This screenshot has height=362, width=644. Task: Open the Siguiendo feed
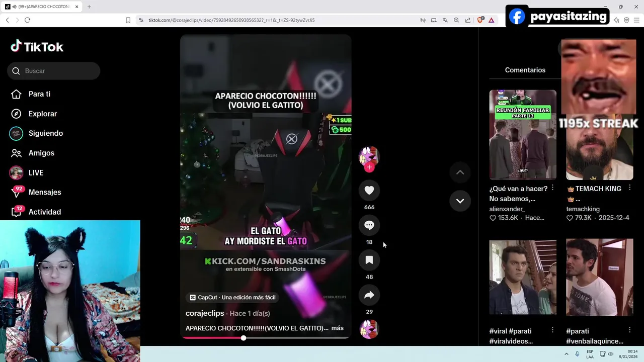pos(36,133)
